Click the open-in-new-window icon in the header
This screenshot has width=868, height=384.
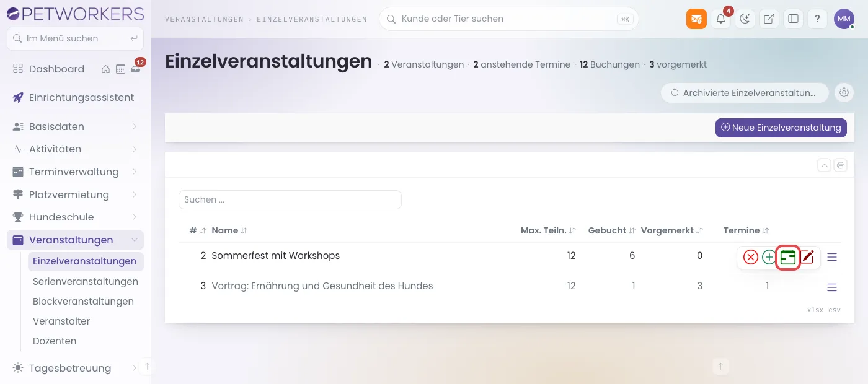click(769, 19)
